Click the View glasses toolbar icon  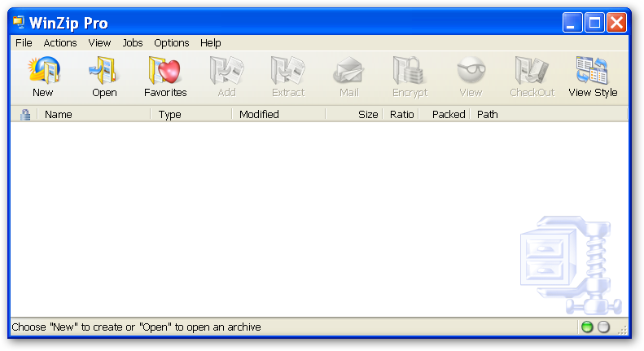pos(471,71)
